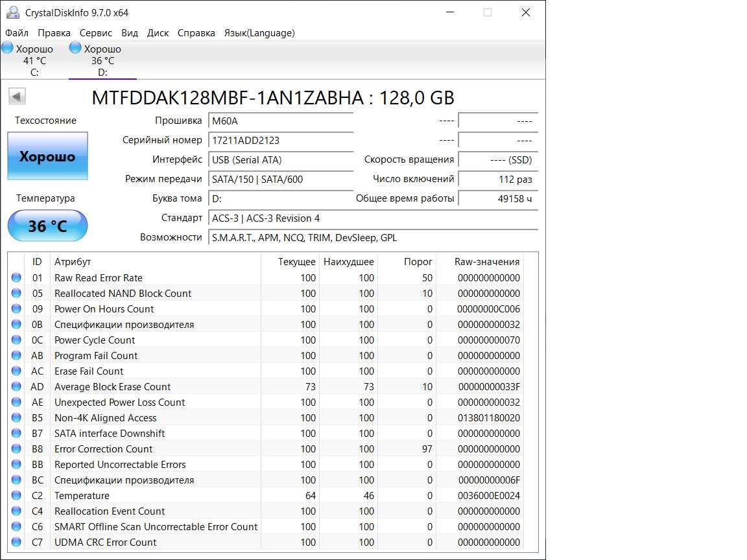Click status orb for SMART Offline Scan row

[16, 527]
